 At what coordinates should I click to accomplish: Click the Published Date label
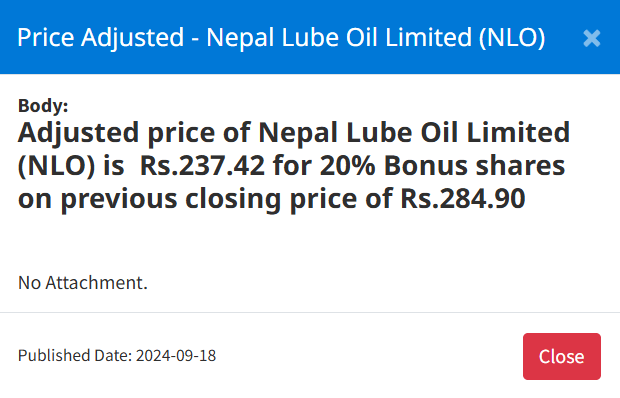pos(75,355)
